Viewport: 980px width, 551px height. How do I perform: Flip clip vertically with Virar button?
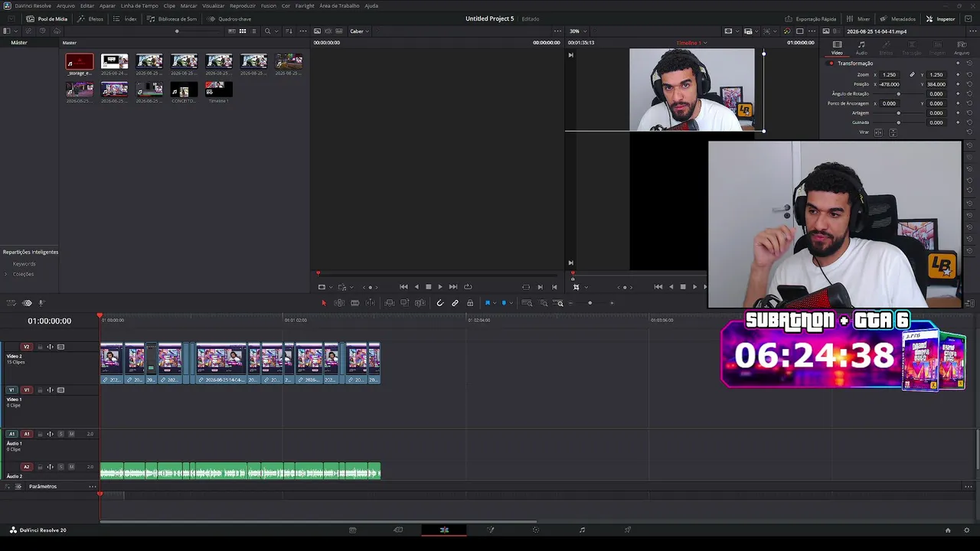pyautogui.click(x=892, y=132)
